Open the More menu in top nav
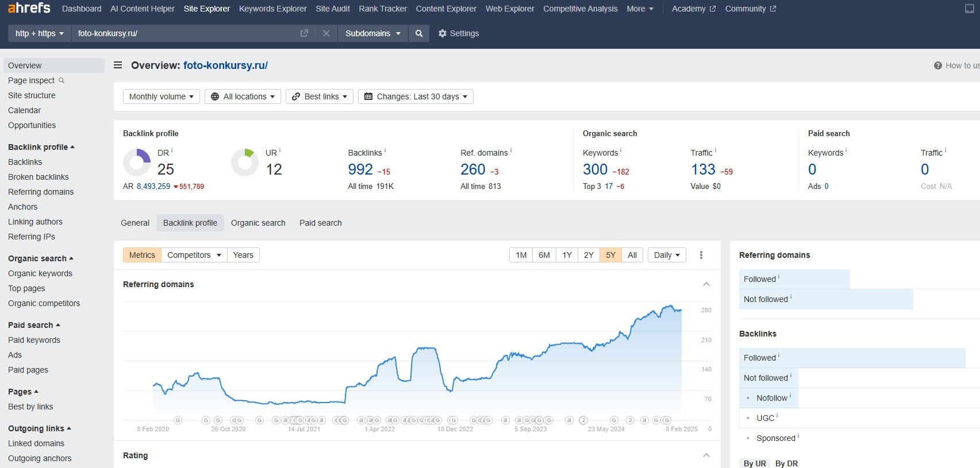 640,9
